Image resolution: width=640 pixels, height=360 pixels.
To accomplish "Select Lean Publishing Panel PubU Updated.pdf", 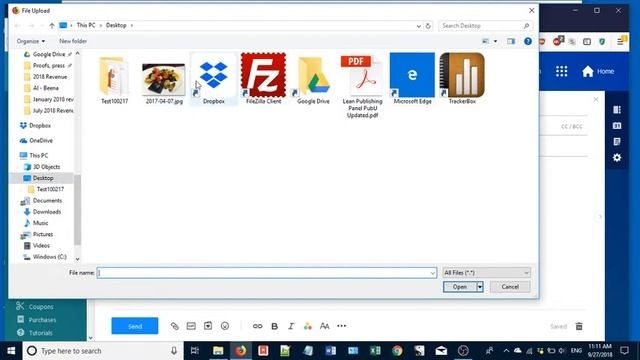I will (362, 76).
